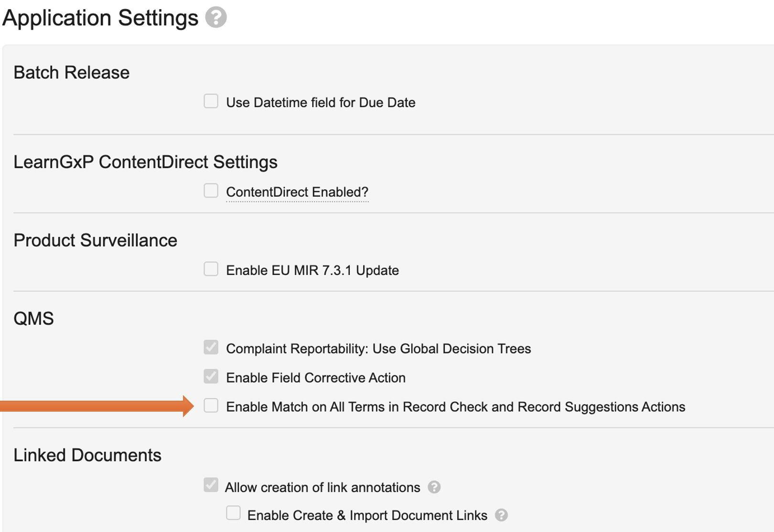
Task: Click the LearnGxP ContentDirect Settings heading
Action: pos(145,162)
